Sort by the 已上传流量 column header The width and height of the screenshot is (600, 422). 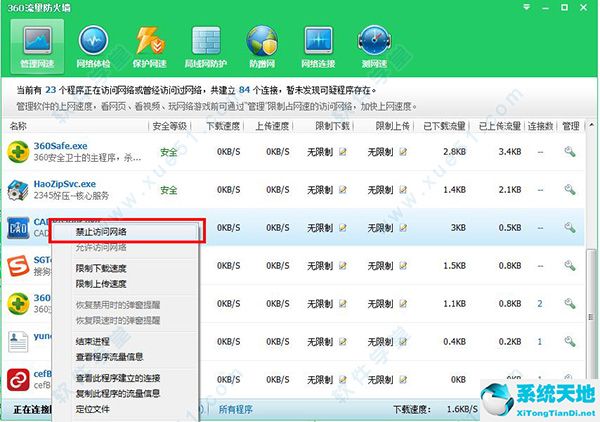click(x=499, y=126)
